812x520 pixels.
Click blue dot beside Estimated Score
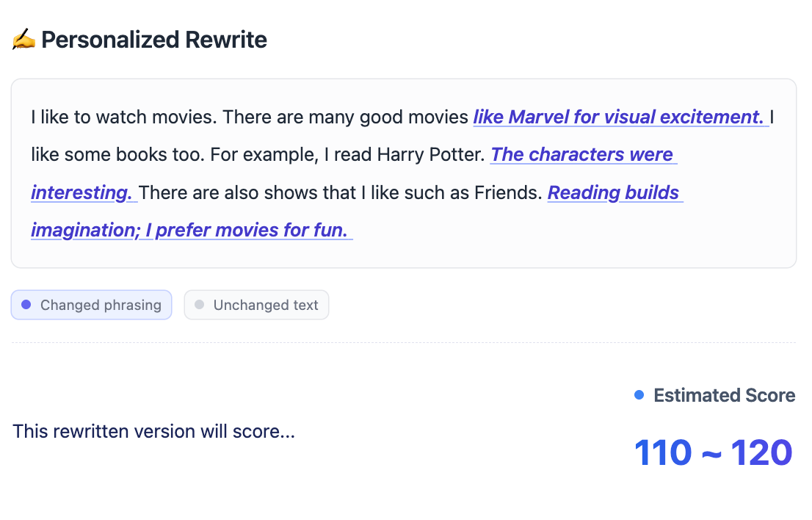pos(639,395)
